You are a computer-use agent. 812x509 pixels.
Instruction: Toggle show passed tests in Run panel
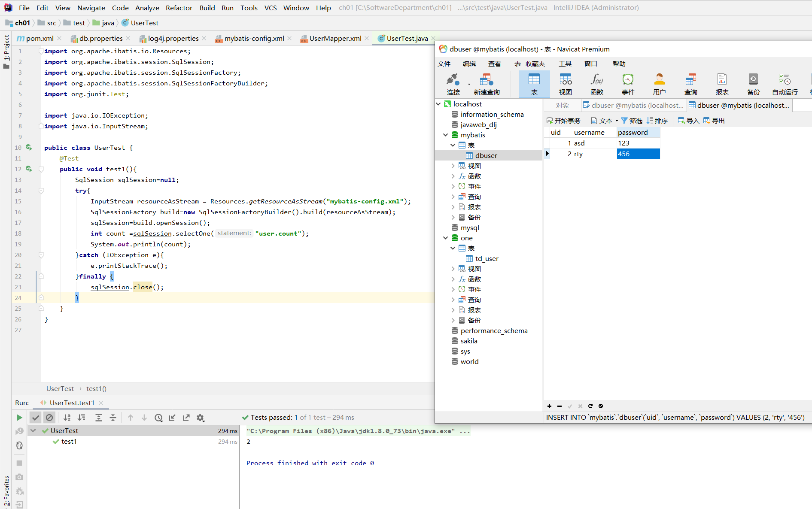pyautogui.click(x=36, y=418)
